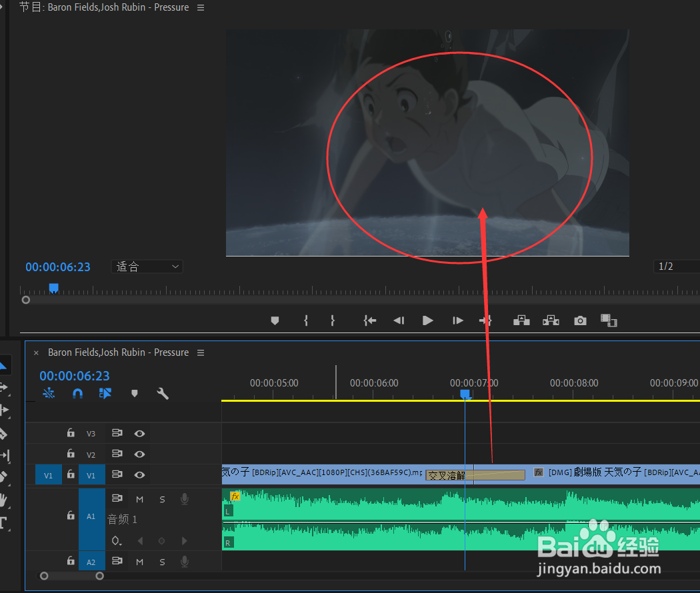Image resolution: width=700 pixels, height=593 pixels.
Task: Hide V1 track output eye
Action: click(139, 475)
